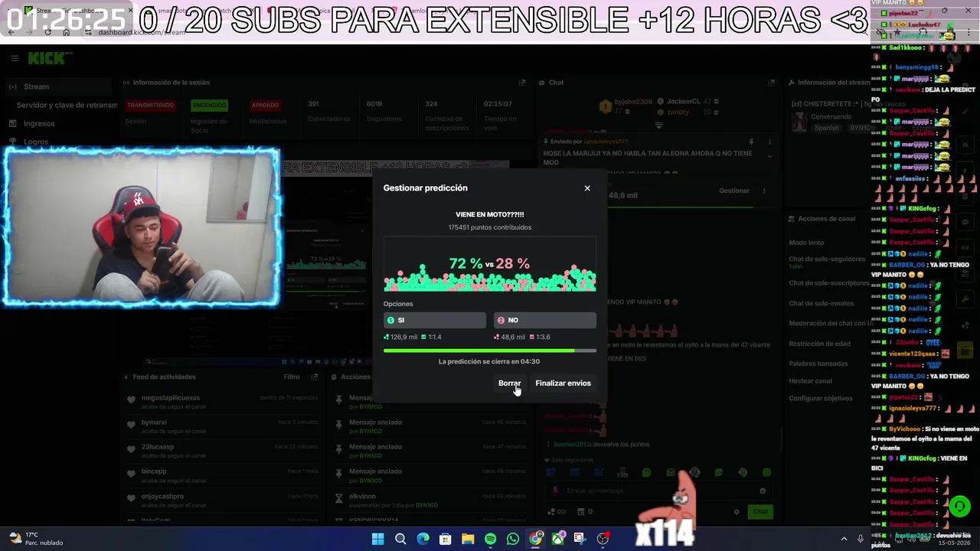Pop out the Feed de actividades panel
The height and width of the screenshot is (551, 980).
(314, 377)
